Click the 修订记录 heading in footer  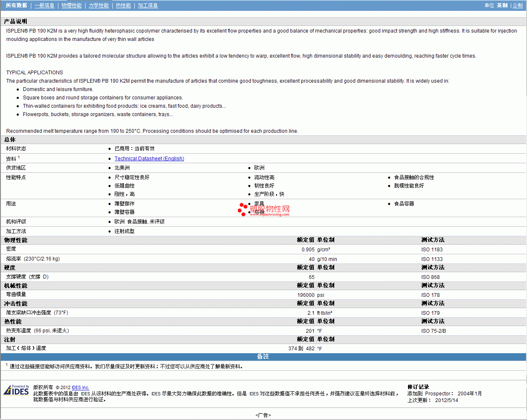(418, 387)
